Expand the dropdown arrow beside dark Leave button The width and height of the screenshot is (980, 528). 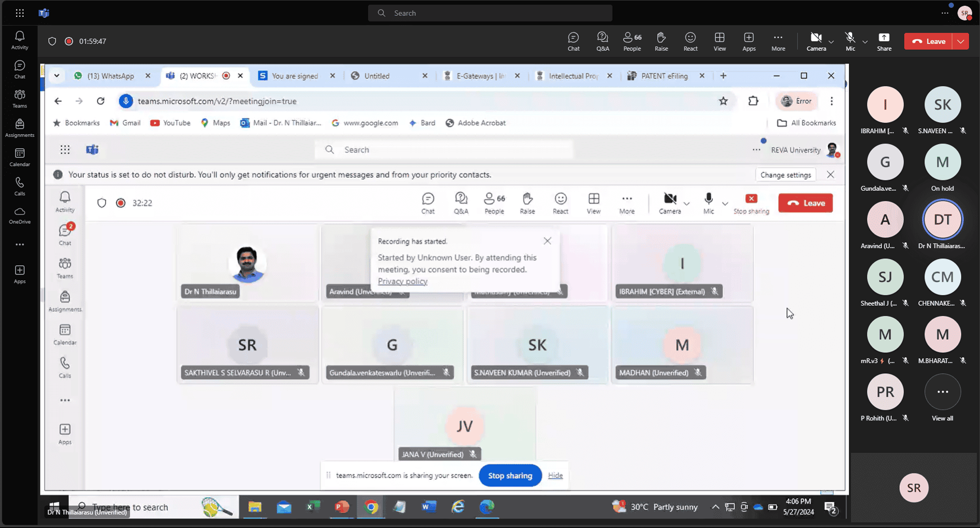coord(961,41)
